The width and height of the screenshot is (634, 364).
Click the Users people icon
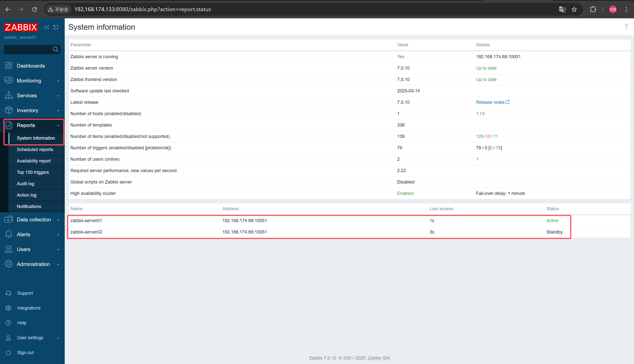(8, 249)
